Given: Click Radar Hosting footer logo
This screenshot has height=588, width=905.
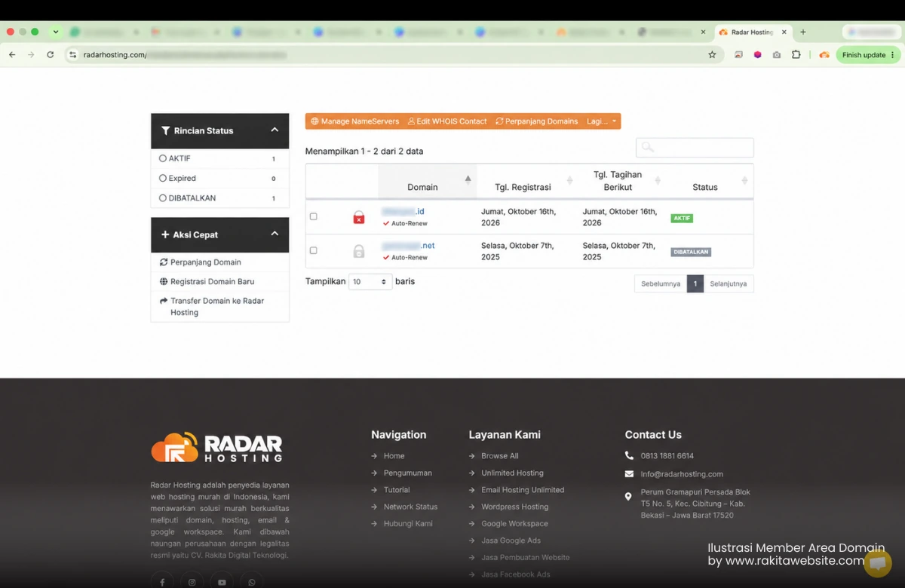Looking at the screenshot, I should (x=216, y=447).
